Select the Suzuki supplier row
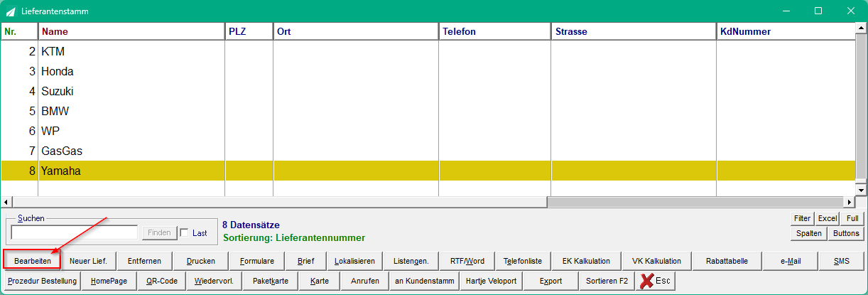Viewport: 868px width, 295px height. coord(428,91)
